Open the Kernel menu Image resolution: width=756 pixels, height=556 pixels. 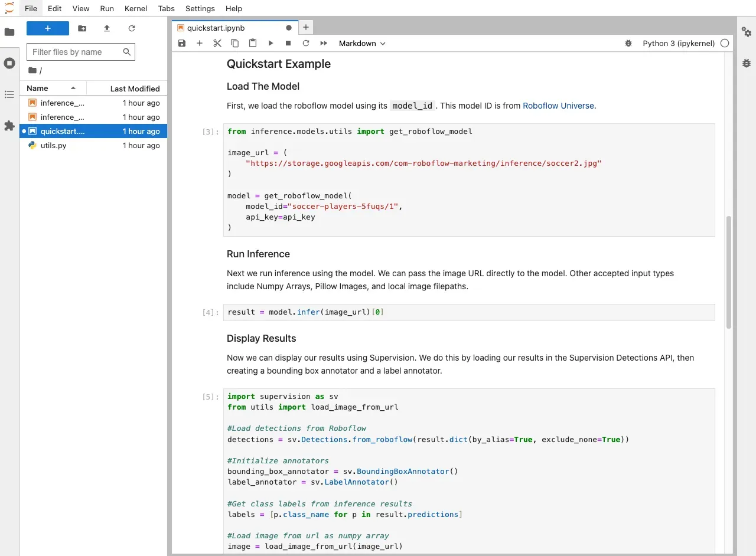[x=136, y=8]
